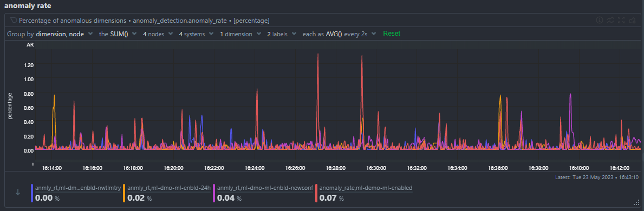Click the 16:36:00 time axis label

click(498, 168)
